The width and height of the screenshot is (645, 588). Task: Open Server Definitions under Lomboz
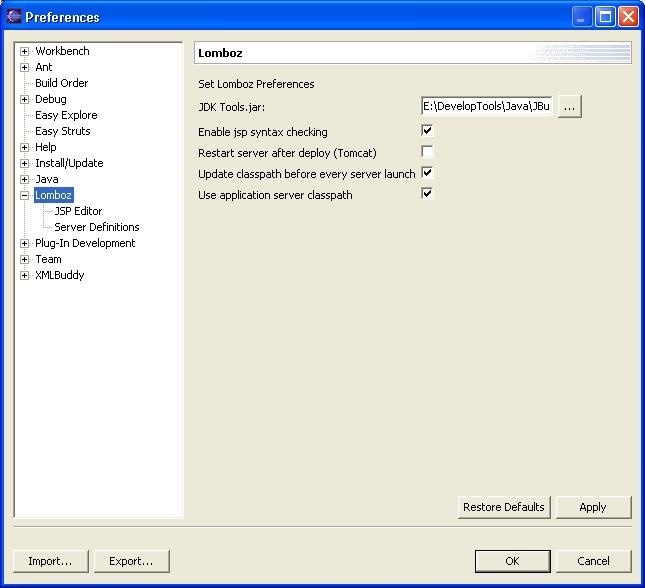click(x=97, y=227)
